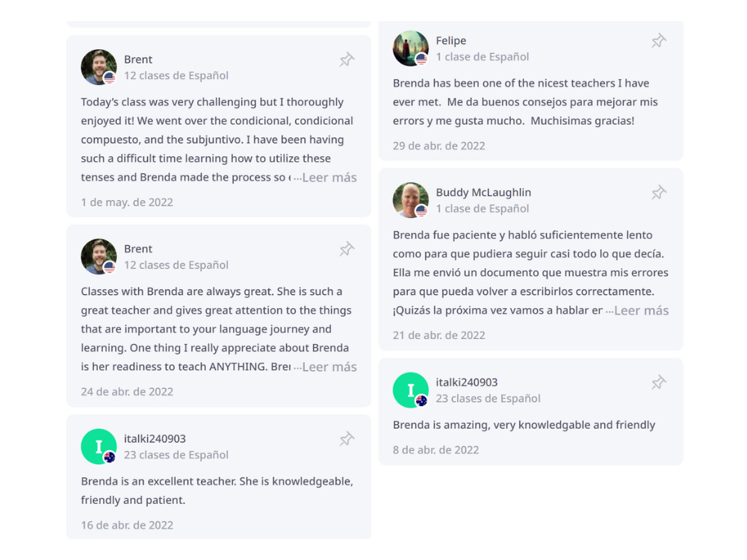Pin Felipe's review

click(659, 40)
